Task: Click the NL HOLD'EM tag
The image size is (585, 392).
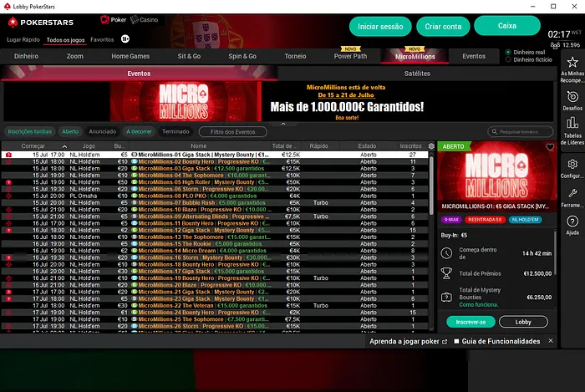Action: [x=525, y=220]
